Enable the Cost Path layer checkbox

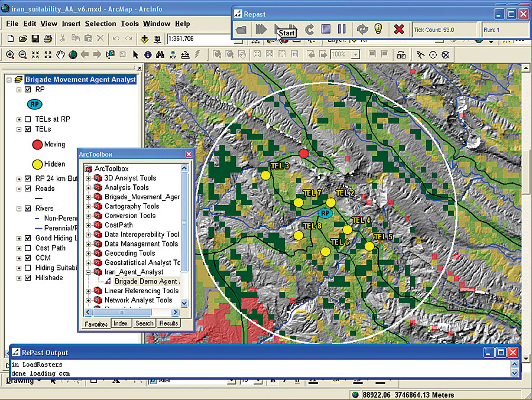pyautogui.click(x=28, y=248)
